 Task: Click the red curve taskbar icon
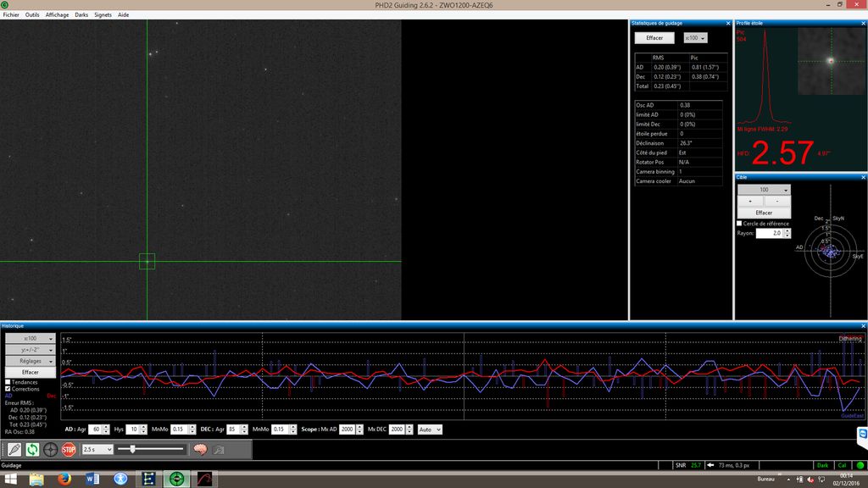[204, 480]
